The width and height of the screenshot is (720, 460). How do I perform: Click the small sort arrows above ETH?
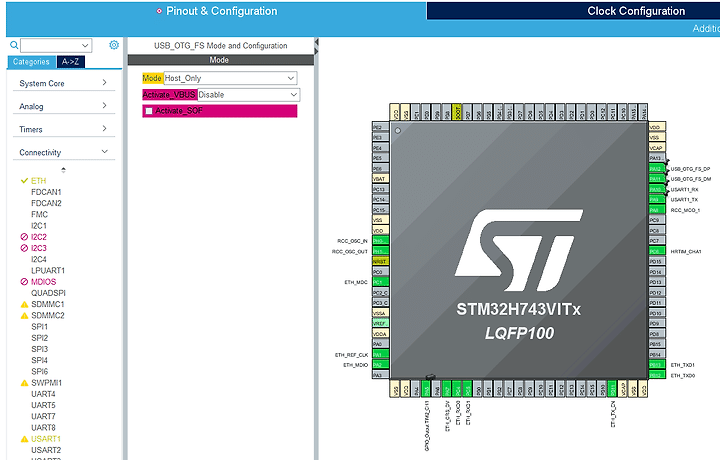pos(63,170)
